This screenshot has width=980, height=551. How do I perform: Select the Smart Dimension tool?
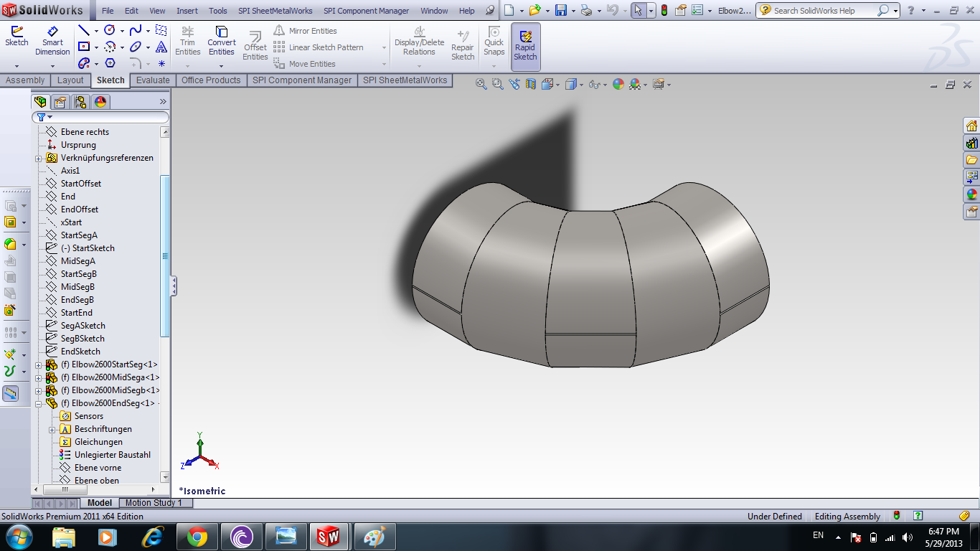52,40
